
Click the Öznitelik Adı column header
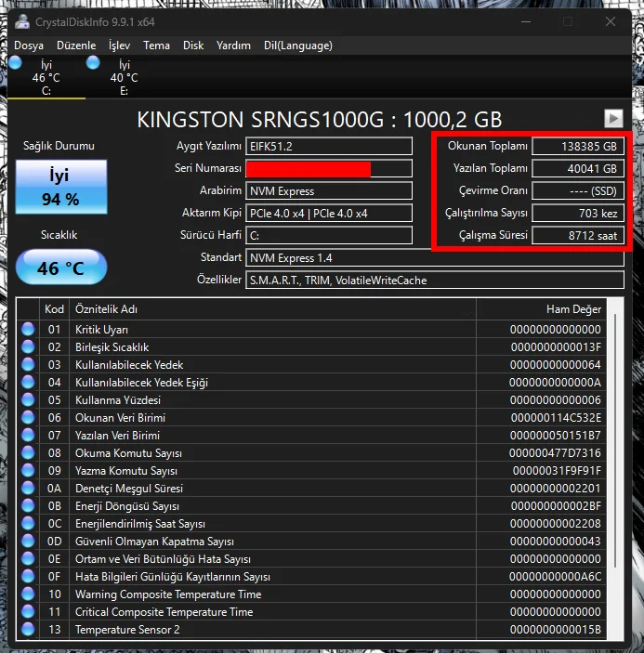[x=272, y=309]
